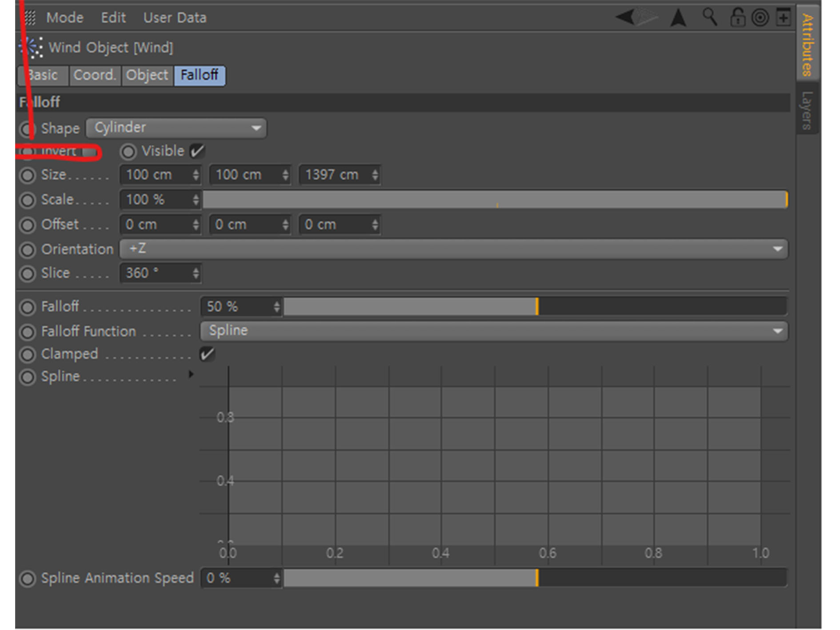
Task: Toggle the Visible checkbox
Action: pos(197,151)
